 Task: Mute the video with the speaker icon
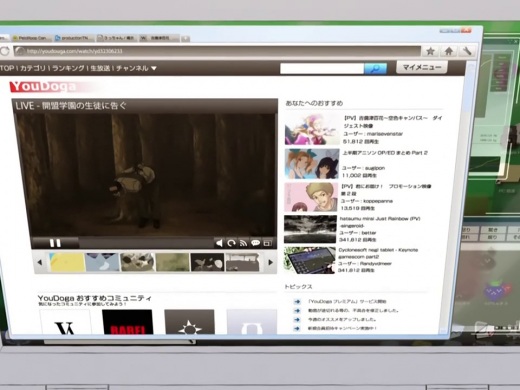tap(219, 243)
